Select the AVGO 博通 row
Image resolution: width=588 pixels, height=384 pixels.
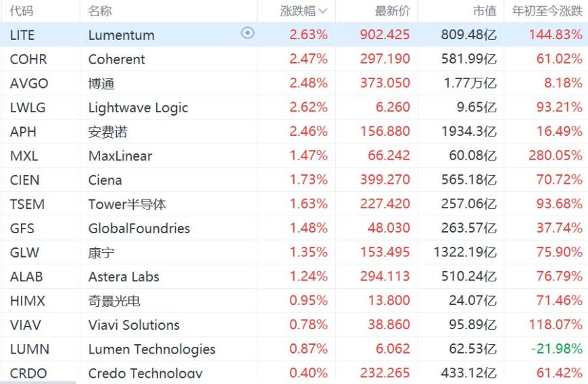pos(294,83)
